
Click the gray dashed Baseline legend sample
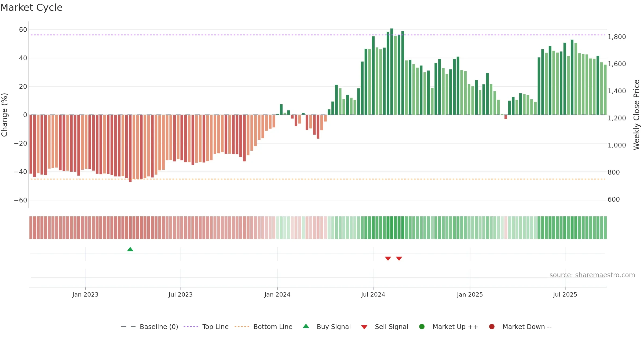[x=128, y=327]
